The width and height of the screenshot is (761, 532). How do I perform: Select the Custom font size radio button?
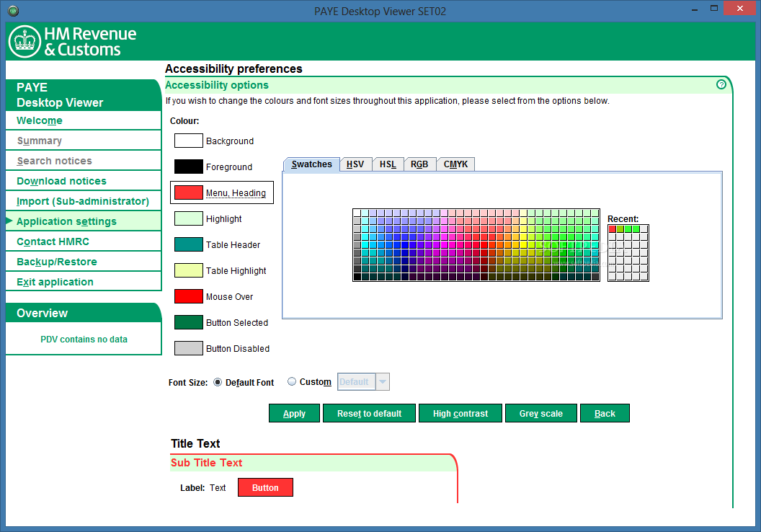click(x=292, y=381)
